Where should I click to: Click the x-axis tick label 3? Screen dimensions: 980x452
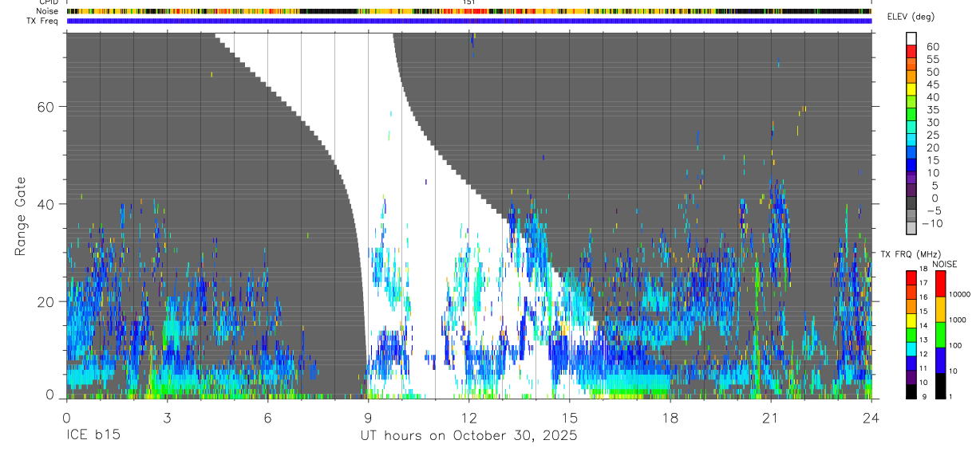[x=167, y=418]
